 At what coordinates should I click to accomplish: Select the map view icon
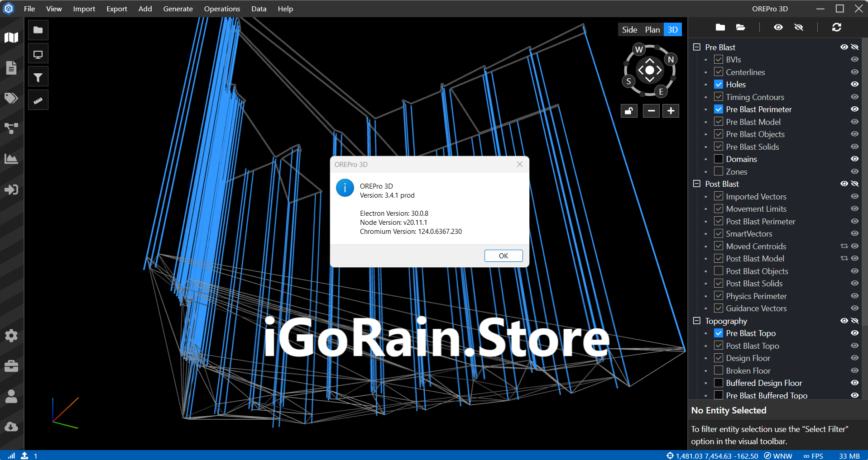(x=11, y=38)
